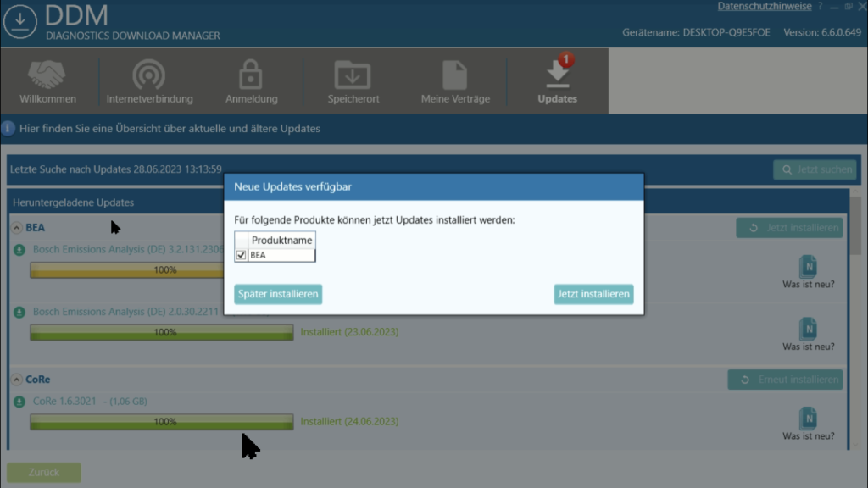Click download icon for Bosch Emissions Analysis 3.2.131
868x488 pixels.
(19, 250)
